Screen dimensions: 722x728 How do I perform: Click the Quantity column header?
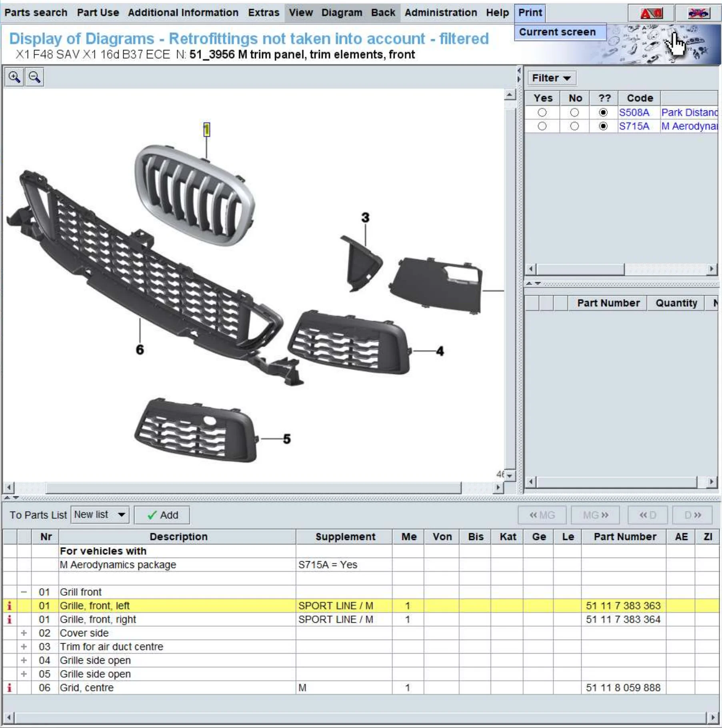point(676,303)
